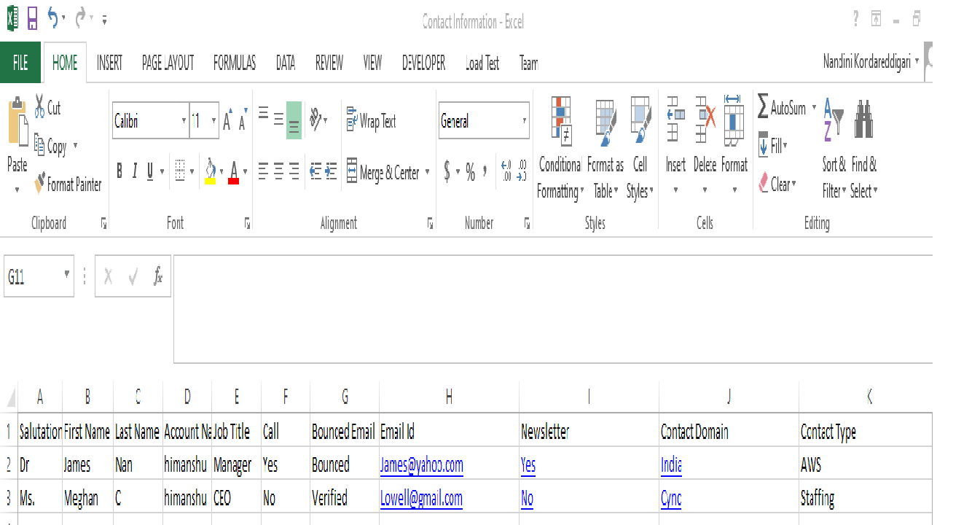Toggle Wrap Text for the cell
The width and height of the screenshot is (980, 525).
point(371,121)
